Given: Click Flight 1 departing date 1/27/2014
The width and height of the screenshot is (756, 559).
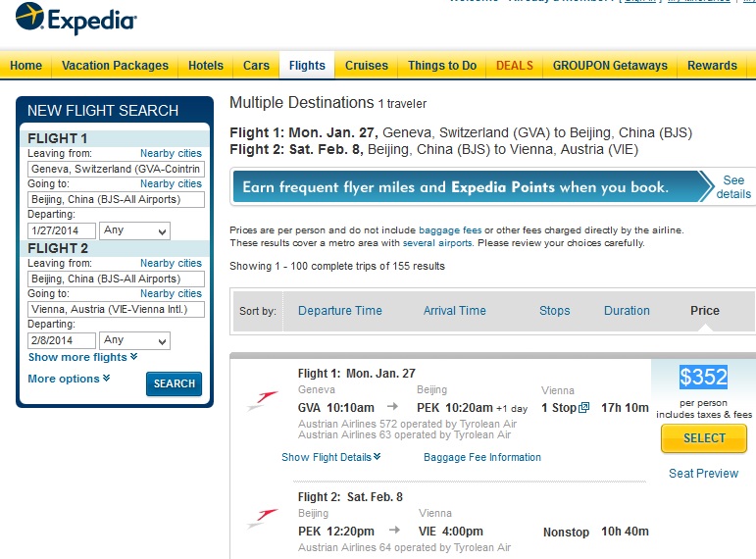Looking at the screenshot, I should click(62, 230).
